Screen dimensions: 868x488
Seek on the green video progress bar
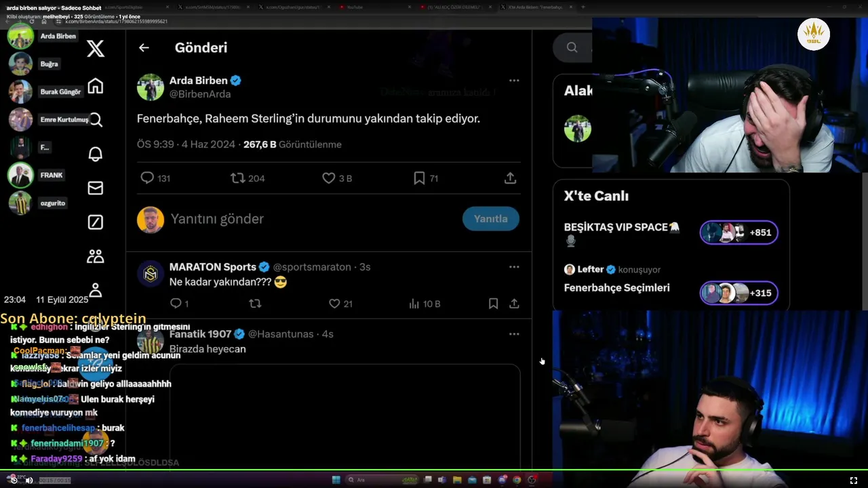(x=434, y=470)
